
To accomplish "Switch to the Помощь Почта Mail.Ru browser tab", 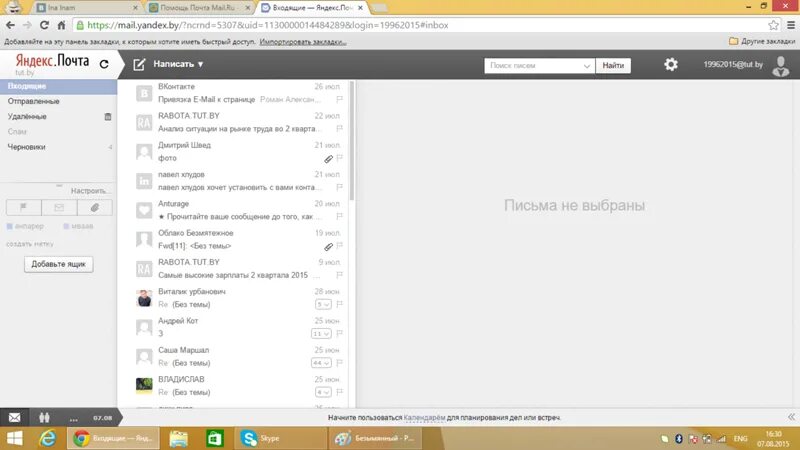I will (x=199, y=8).
